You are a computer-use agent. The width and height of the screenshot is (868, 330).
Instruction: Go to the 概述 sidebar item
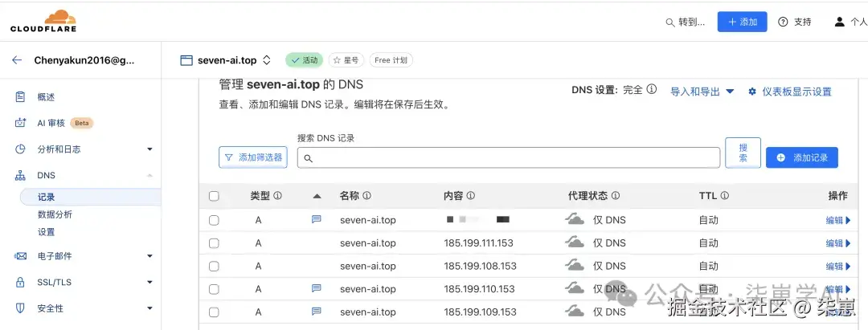pyautogui.click(x=47, y=97)
